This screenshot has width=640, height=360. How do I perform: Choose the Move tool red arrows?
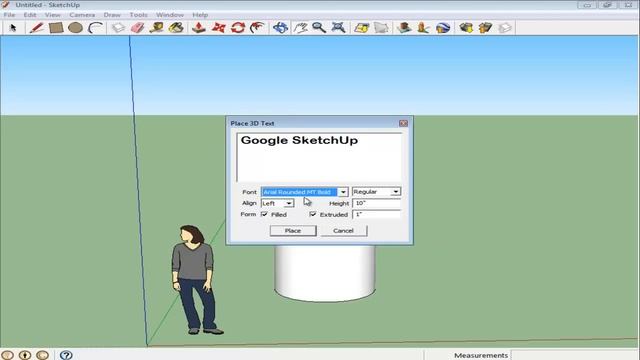(x=218, y=28)
